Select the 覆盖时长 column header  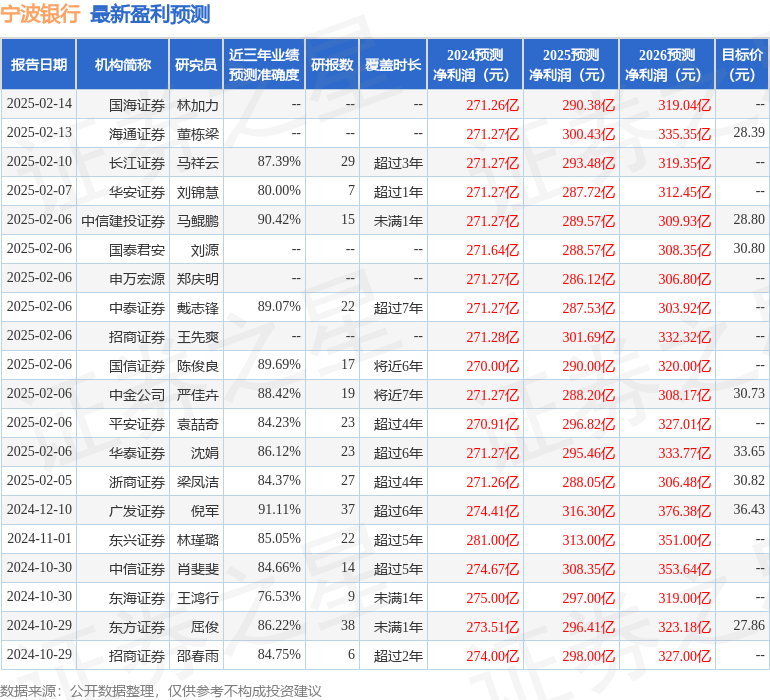393,64
